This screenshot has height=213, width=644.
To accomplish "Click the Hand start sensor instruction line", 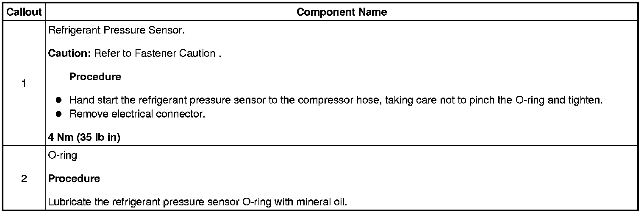I will click(x=335, y=101).
